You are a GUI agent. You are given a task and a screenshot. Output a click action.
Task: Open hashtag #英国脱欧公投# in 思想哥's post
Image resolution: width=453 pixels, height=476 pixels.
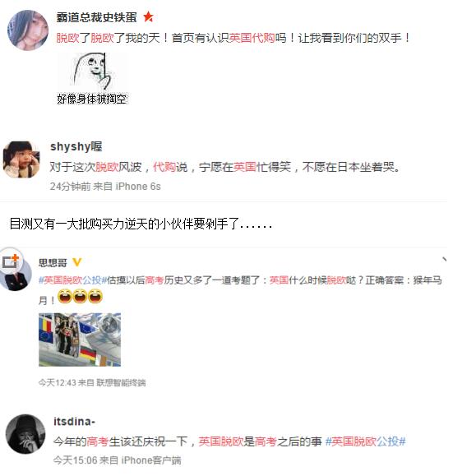tap(72, 280)
